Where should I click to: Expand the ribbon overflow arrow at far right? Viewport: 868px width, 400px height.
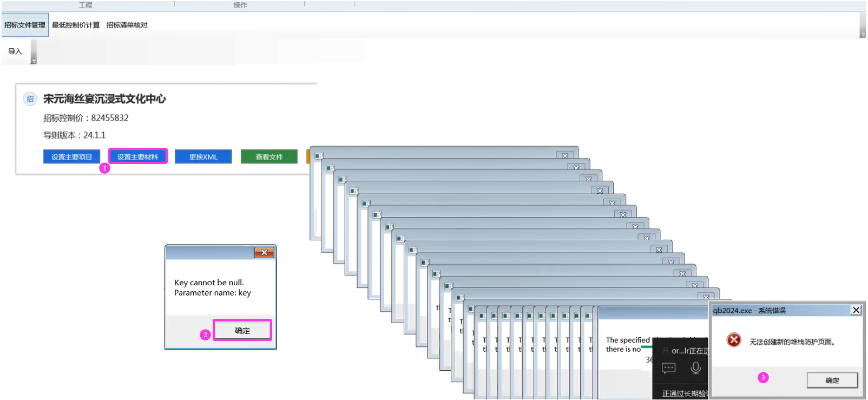(x=862, y=35)
